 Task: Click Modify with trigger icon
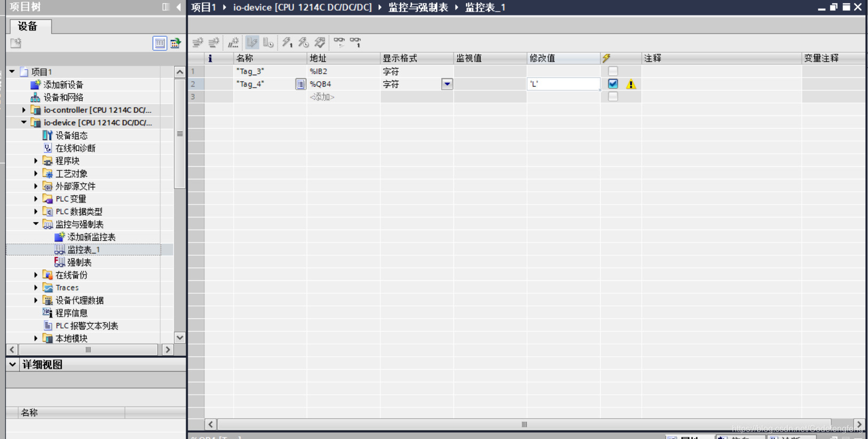tap(304, 42)
